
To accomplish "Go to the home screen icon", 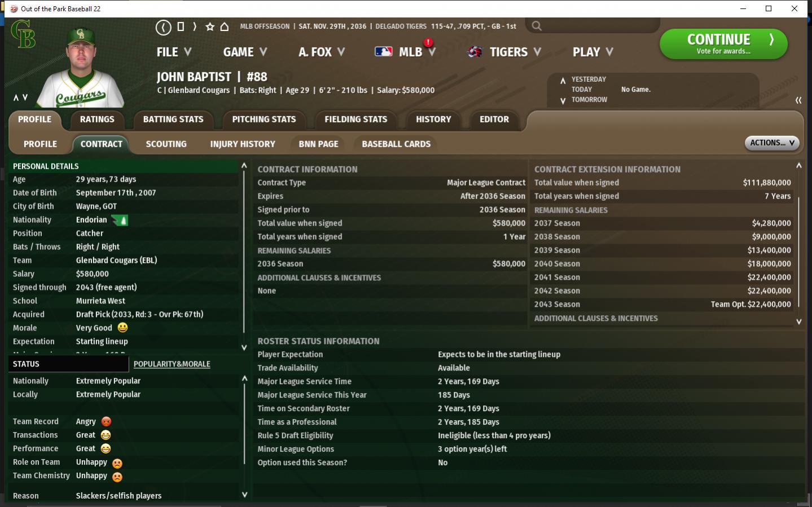I will pyautogui.click(x=225, y=27).
